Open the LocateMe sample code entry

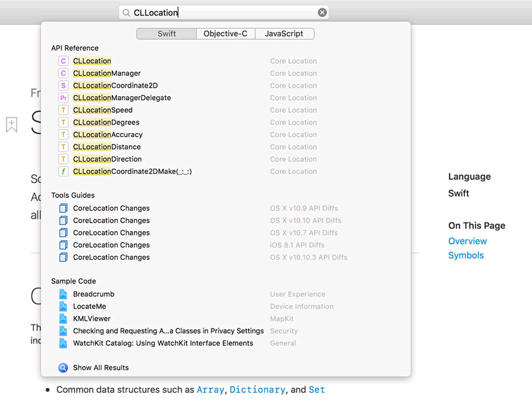(90, 306)
